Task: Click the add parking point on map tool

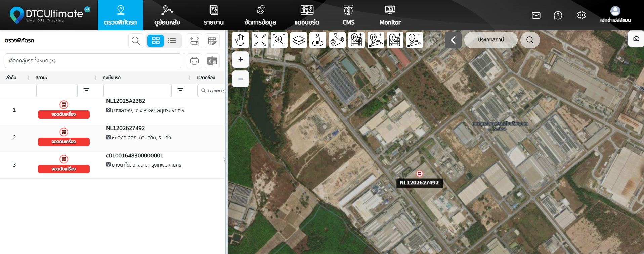Action: pos(356,40)
